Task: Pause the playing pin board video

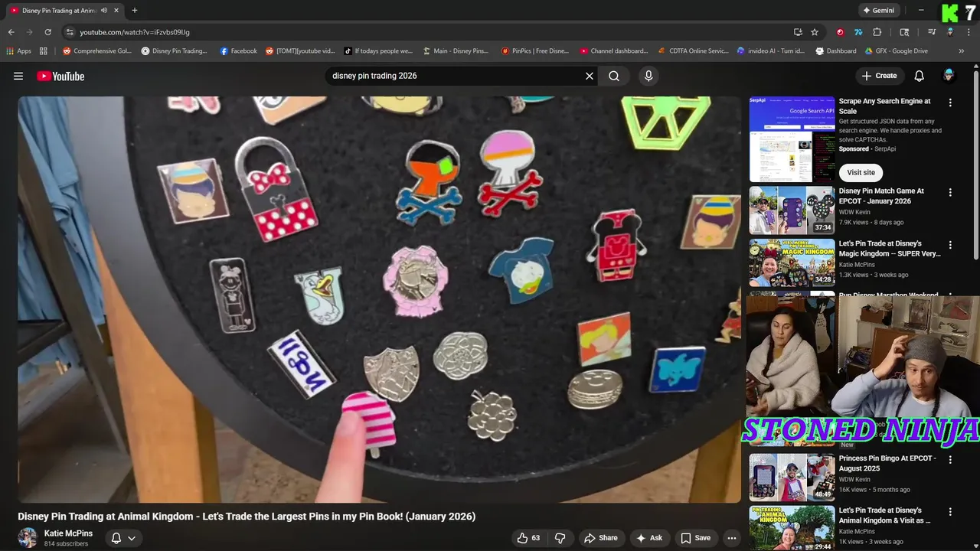Action: tap(380, 299)
